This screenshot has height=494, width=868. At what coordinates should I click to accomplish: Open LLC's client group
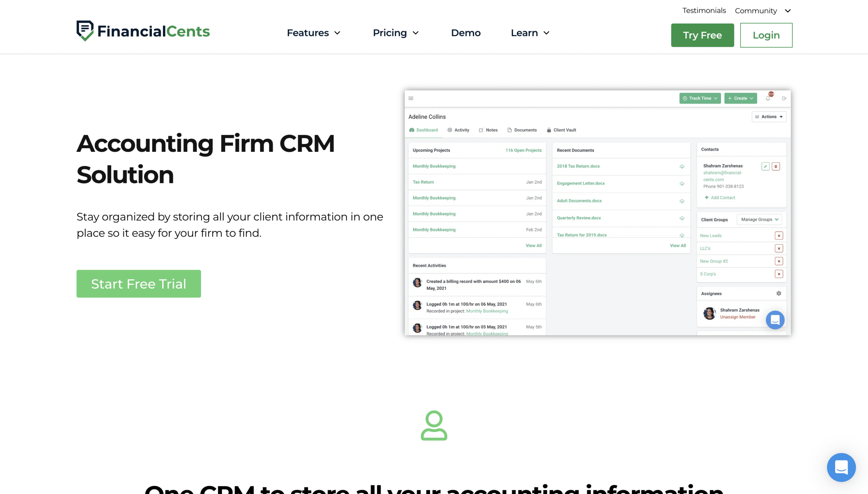(705, 248)
